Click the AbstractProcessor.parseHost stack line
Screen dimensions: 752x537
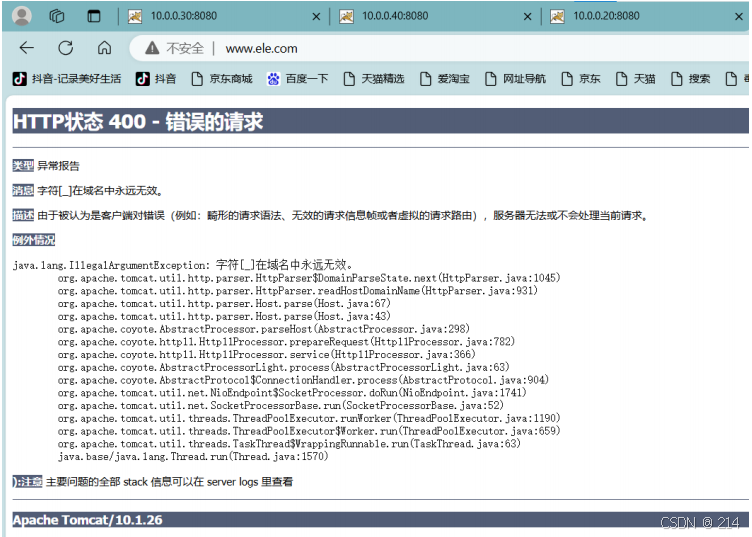[263, 329]
